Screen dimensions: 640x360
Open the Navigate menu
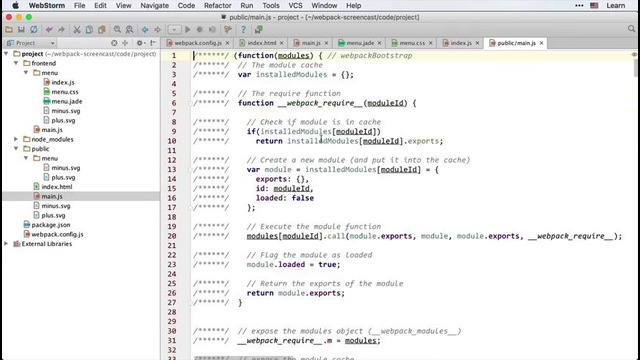point(154,6)
